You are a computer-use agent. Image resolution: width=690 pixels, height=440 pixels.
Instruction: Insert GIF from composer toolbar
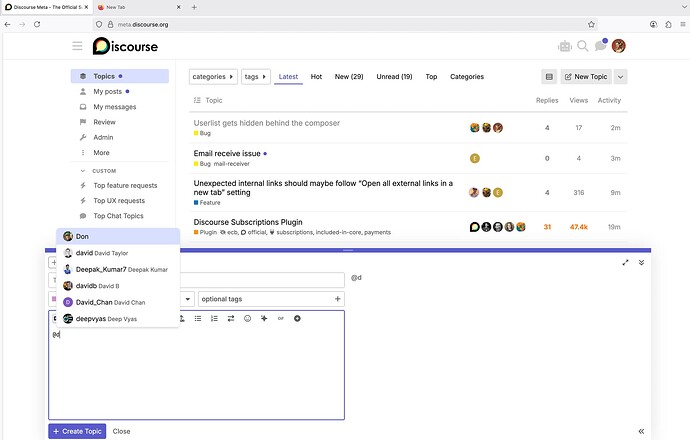tap(281, 318)
